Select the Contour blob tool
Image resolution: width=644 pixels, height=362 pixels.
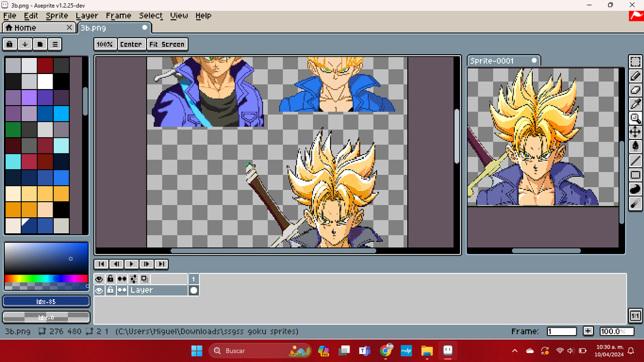click(635, 189)
